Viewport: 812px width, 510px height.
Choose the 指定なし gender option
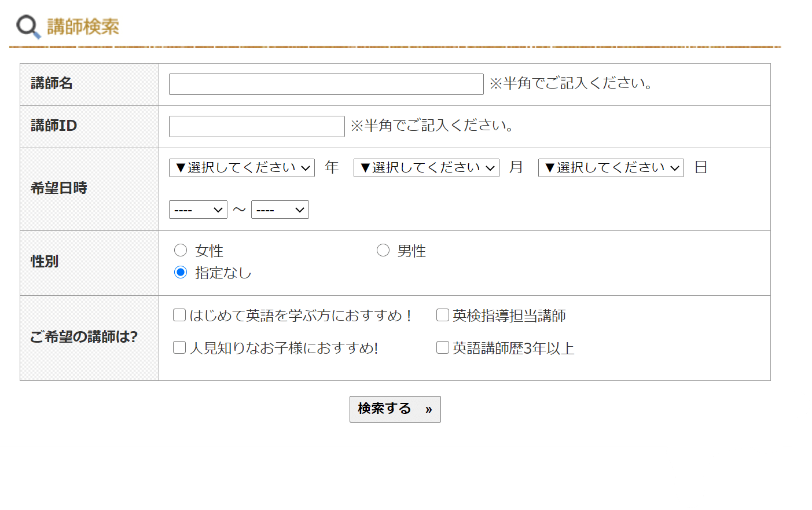[181, 272]
